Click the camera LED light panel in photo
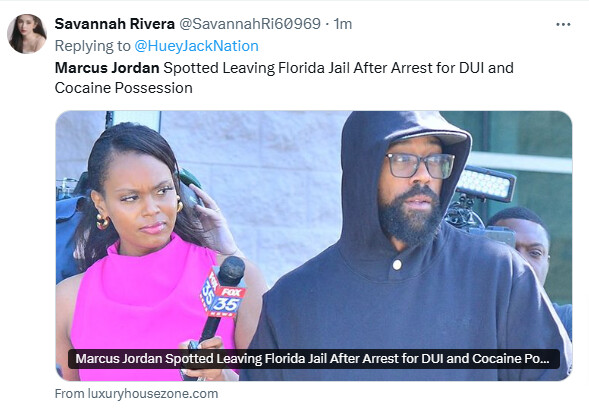This screenshot has height=411, width=589. pyautogui.click(x=485, y=183)
